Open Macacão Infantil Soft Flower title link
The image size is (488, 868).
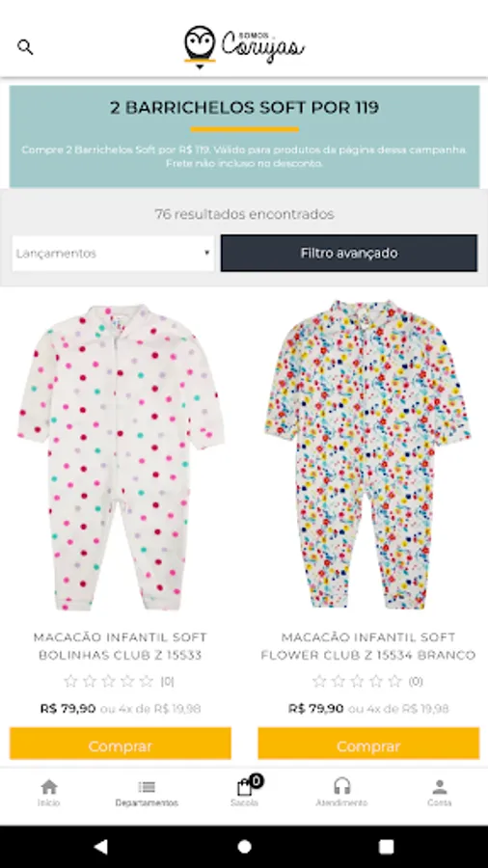[368, 646]
